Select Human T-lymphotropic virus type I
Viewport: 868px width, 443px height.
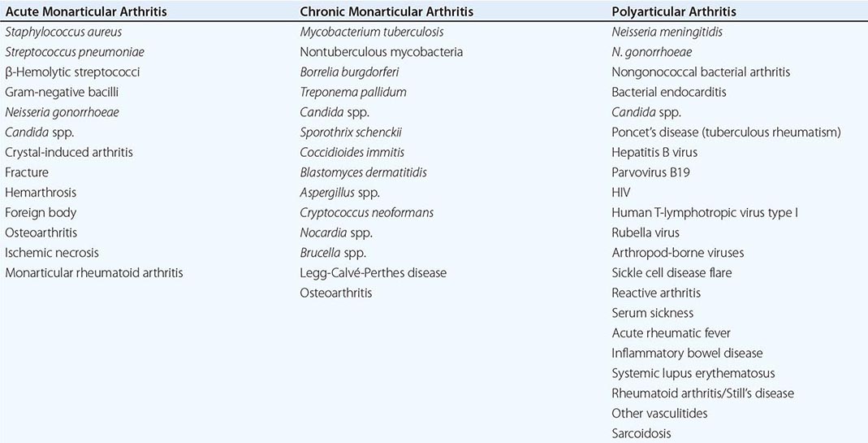pos(705,212)
